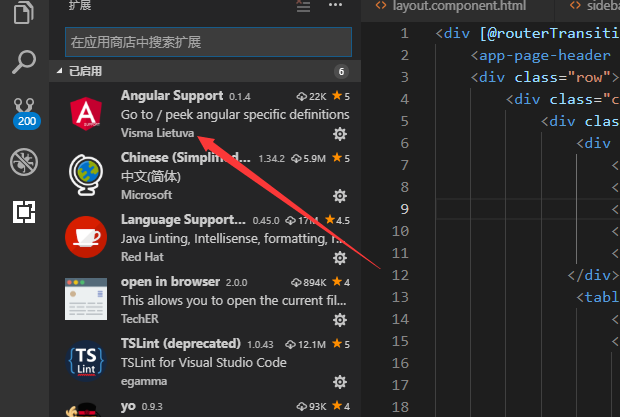Collapse the 已启用 enabled extensions section
Image resolution: width=620 pixels, height=417 pixels.
205,71
